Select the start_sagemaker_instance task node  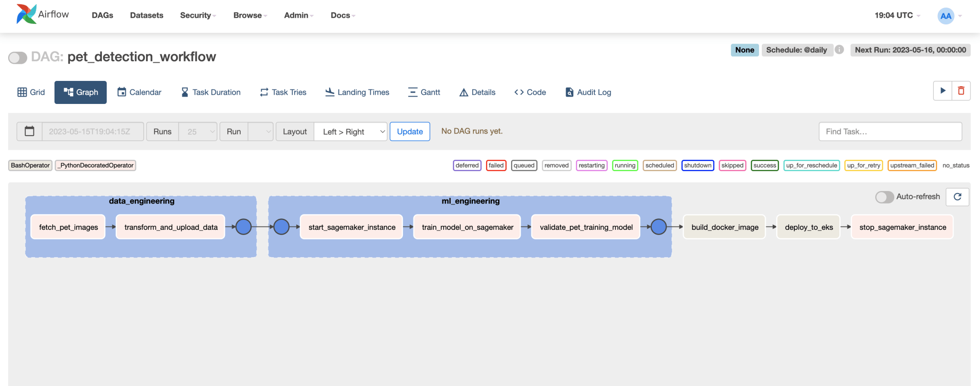(x=352, y=227)
